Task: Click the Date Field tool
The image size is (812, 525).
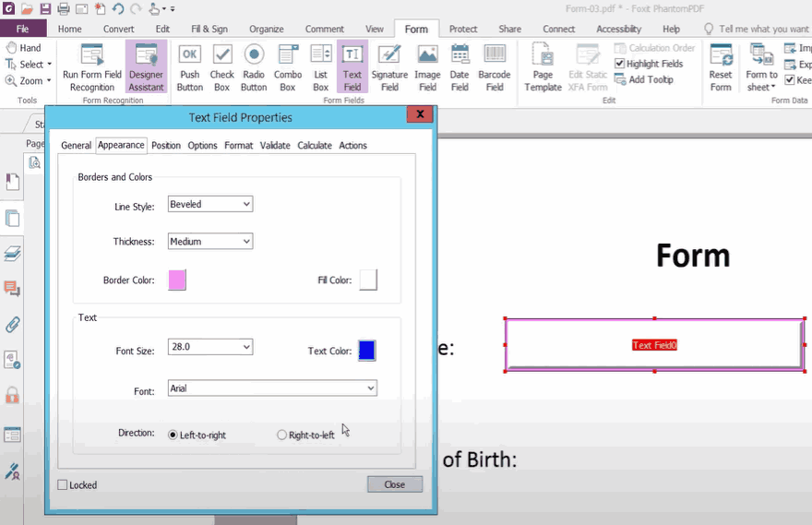Action: (460, 67)
